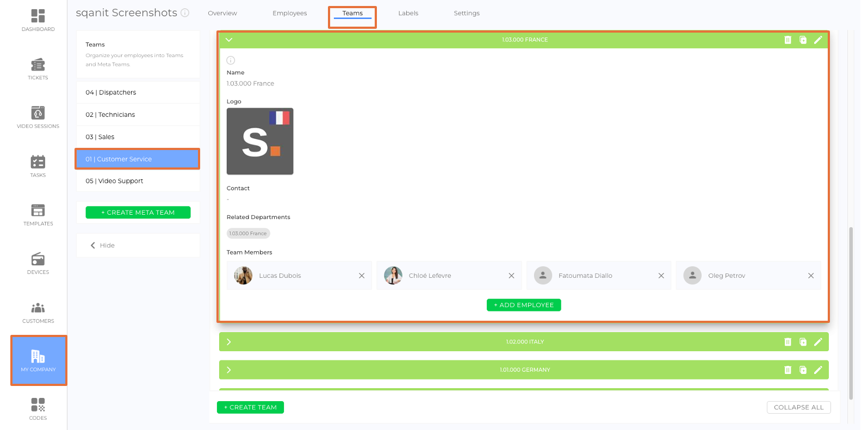Open the Labels tab
Viewport: 868px width, 430px height.
(x=408, y=13)
